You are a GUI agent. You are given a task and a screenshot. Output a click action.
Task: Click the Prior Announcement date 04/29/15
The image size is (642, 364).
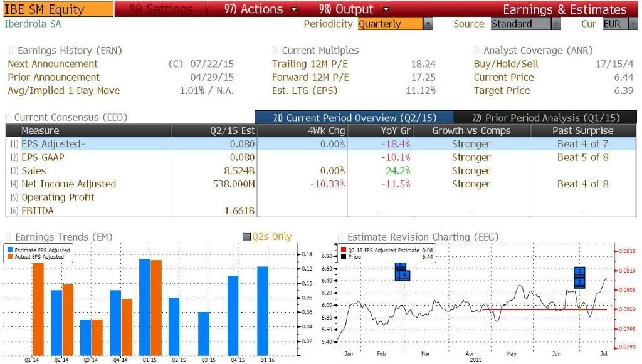(x=212, y=77)
